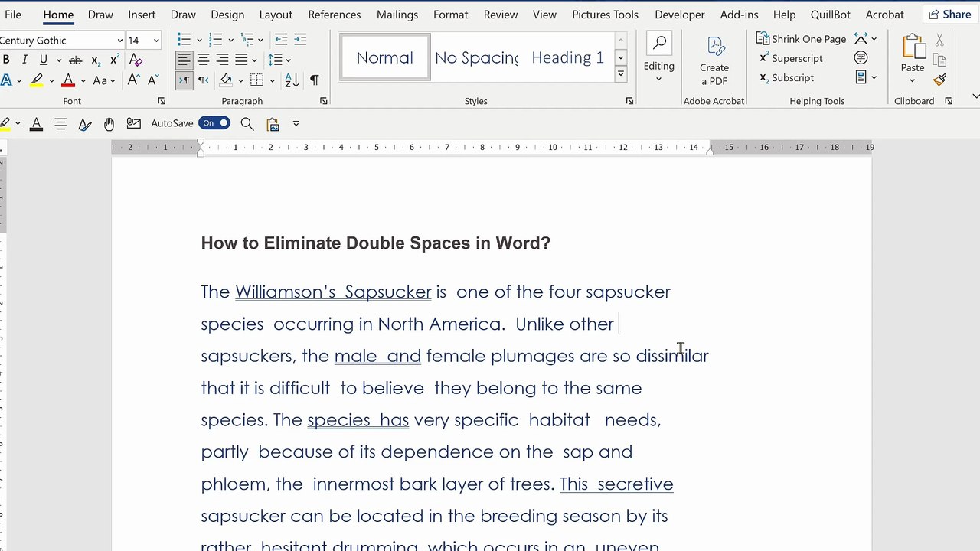Screen dimensions: 980x551
Task: Open the font size dropdown
Action: coord(156,41)
